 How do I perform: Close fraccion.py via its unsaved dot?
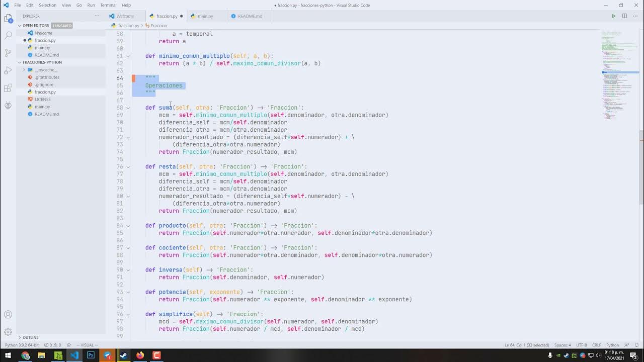coord(181,16)
